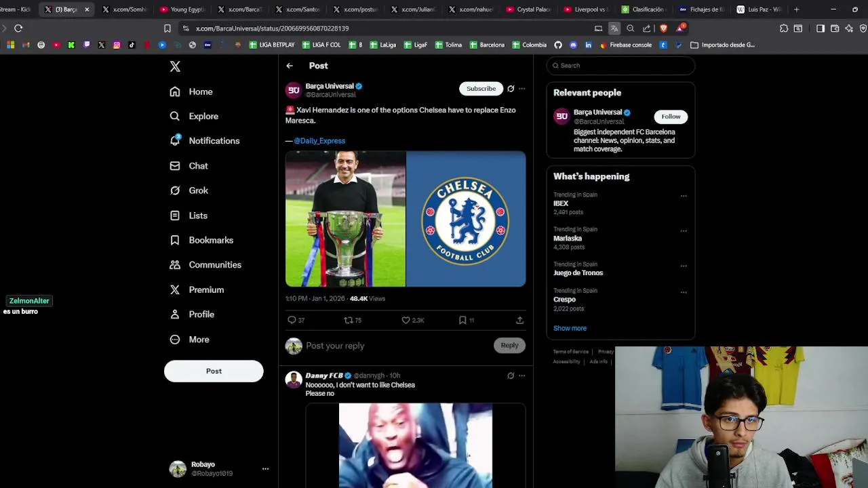
Task: Open the LIGA BETPLAY bookmark
Action: pyautogui.click(x=272, y=45)
